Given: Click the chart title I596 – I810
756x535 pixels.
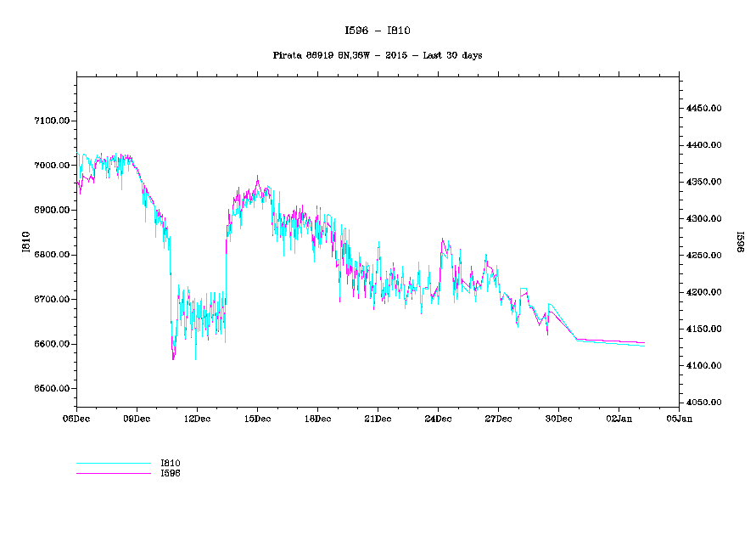Looking at the screenshot, I should click(378, 31).
